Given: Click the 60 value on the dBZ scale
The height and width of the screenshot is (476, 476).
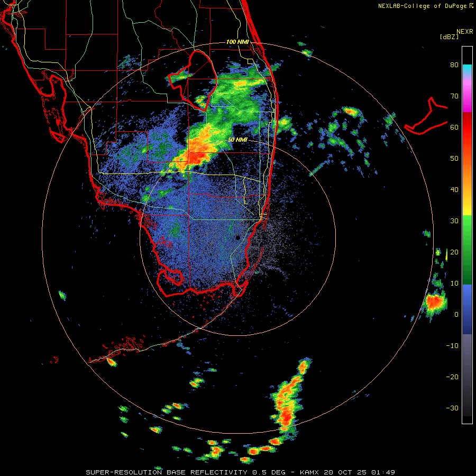Looking at the screenshot, I should (454, 127).
